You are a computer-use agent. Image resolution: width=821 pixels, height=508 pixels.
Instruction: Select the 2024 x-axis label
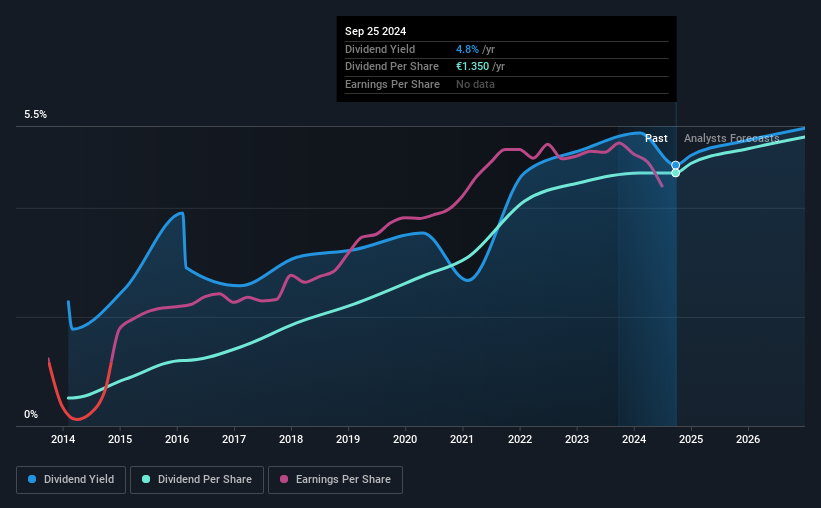[634, 439]
